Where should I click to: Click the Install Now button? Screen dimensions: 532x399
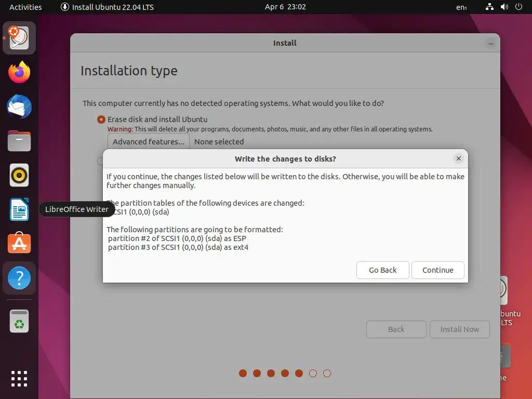[459, 329]
